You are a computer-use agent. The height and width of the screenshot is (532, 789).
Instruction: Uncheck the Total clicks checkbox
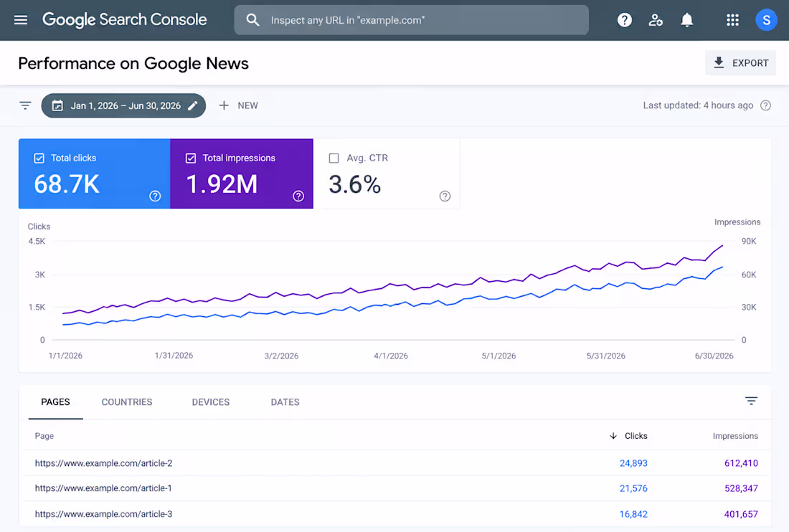click(x=39, y=158)
